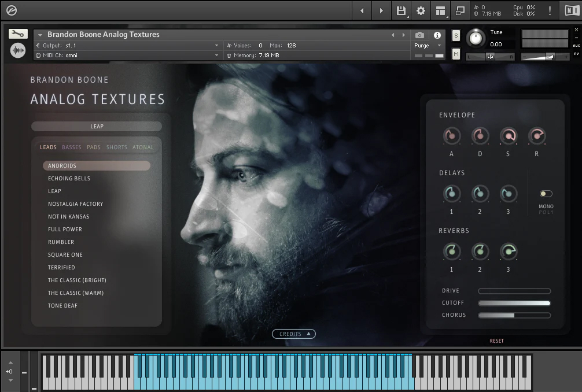
Task: Click the Kontakt logo icon
Action: tap(12, 10)
